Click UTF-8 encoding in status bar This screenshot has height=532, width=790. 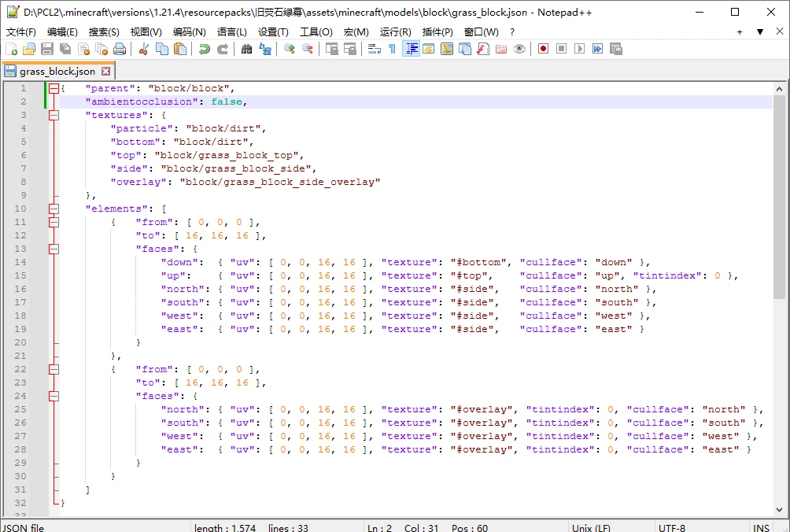tap(672, 527)
